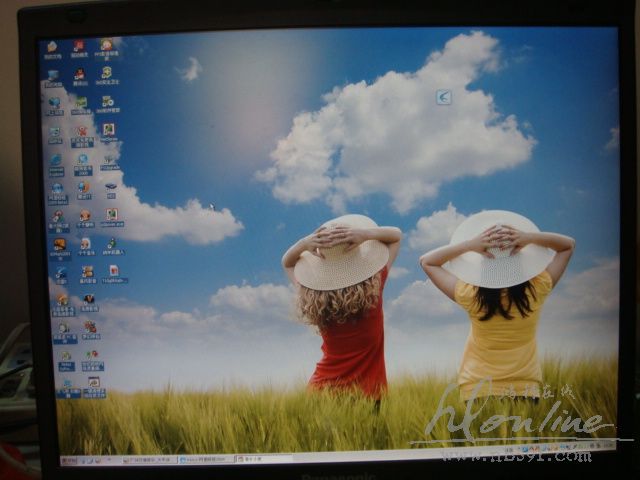Open the dark disk drive desktop icon
The image size is (640, 480).
point(111,190)
